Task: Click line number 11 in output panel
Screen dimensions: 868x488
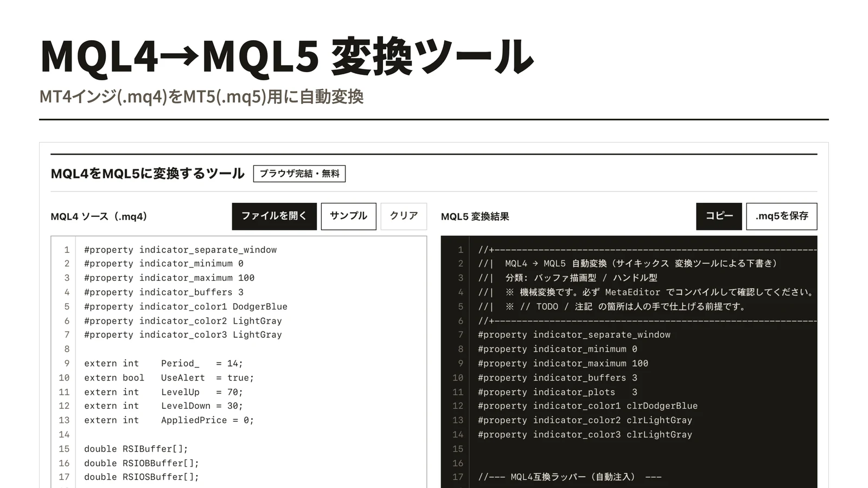Action: click(458, 392)
